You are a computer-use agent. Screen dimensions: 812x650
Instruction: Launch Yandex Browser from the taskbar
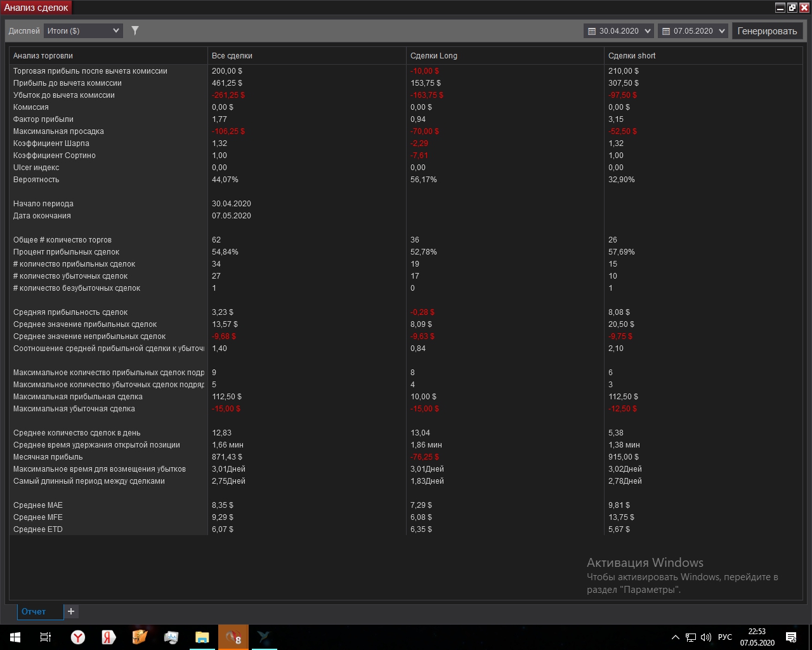coord(77,637)
